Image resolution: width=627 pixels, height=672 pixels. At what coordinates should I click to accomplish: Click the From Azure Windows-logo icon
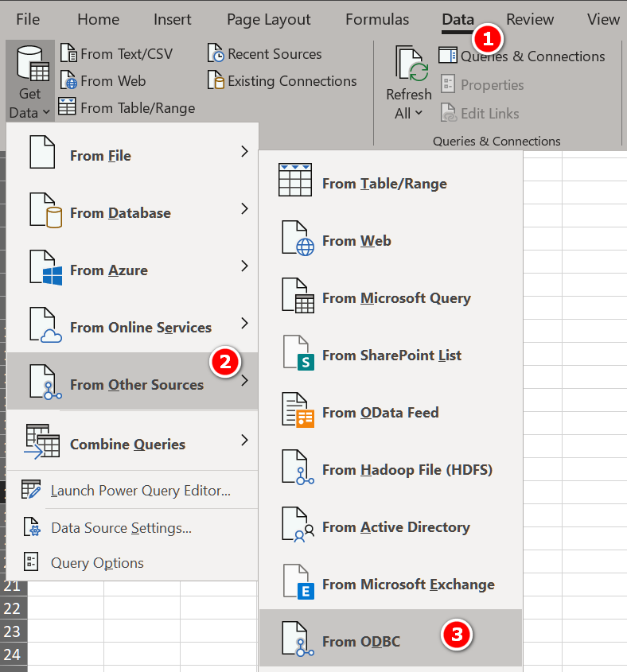[x=45, y=267]
